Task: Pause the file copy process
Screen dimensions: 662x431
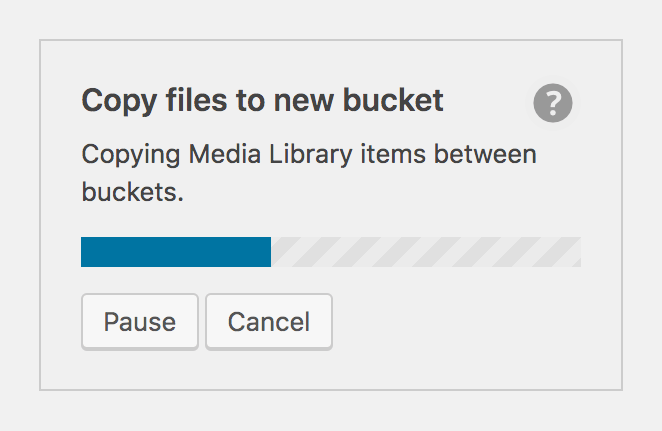Action: (x=140, y=322)
